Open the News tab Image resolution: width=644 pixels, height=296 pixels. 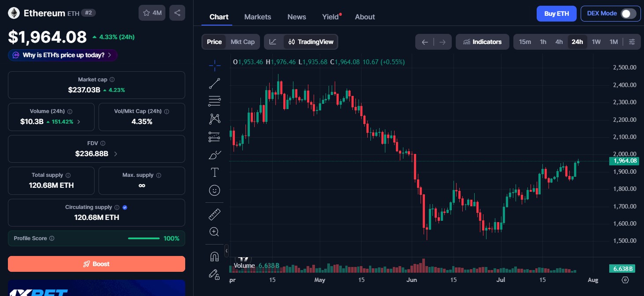tap(296, 17)
